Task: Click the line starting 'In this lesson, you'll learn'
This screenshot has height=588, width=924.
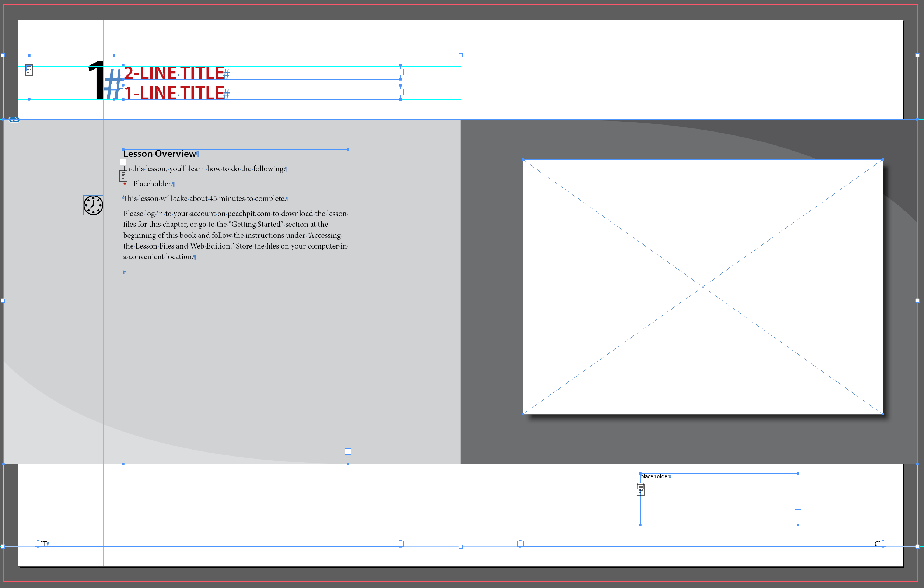Action: pyautogui.click(x=204, y=169)
